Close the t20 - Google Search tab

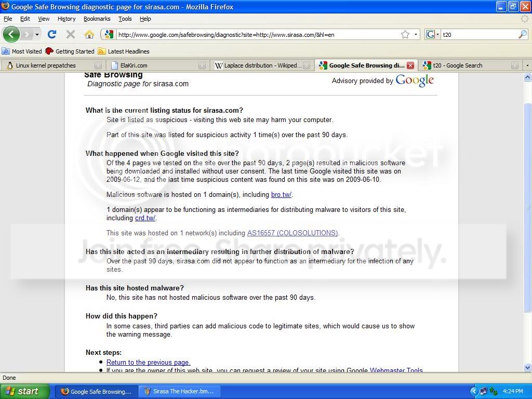tap(515, 65)
